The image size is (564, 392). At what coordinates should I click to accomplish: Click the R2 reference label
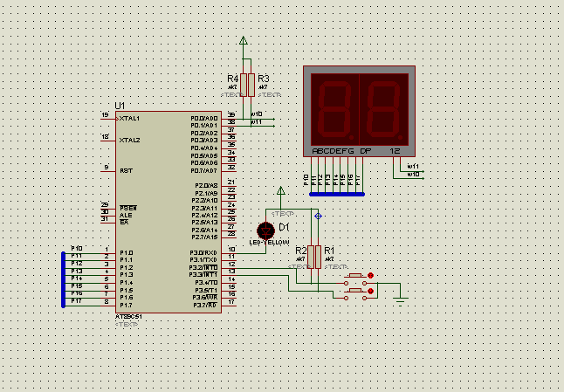tap(300, 251)
